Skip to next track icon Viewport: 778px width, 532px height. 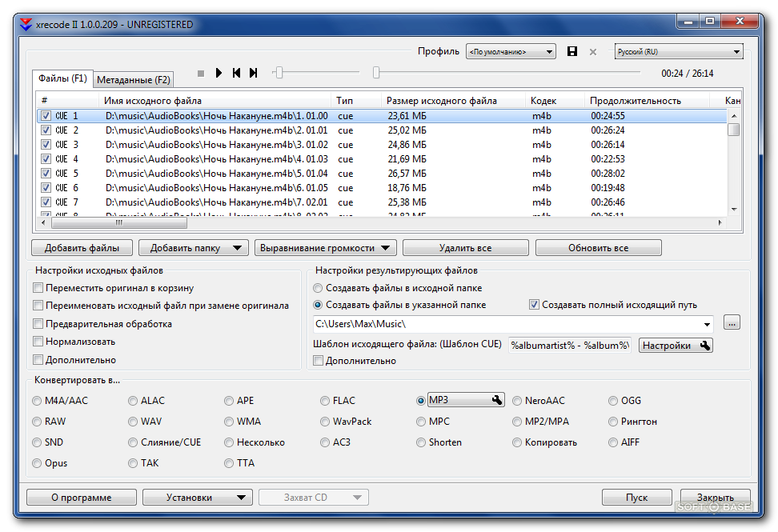coord(253,73)
